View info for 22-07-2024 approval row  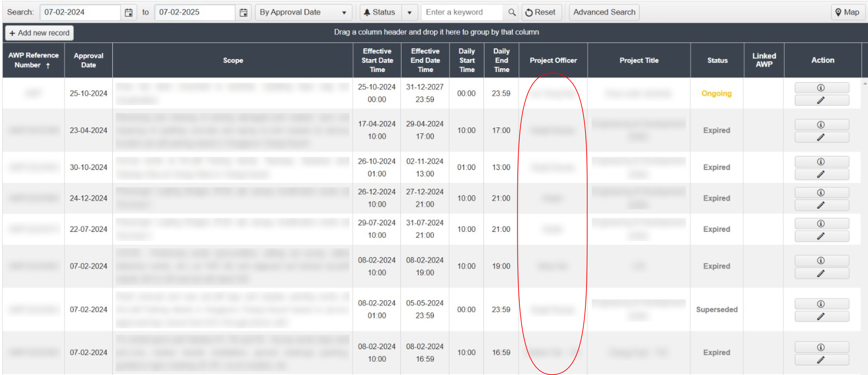coord(821,223)
